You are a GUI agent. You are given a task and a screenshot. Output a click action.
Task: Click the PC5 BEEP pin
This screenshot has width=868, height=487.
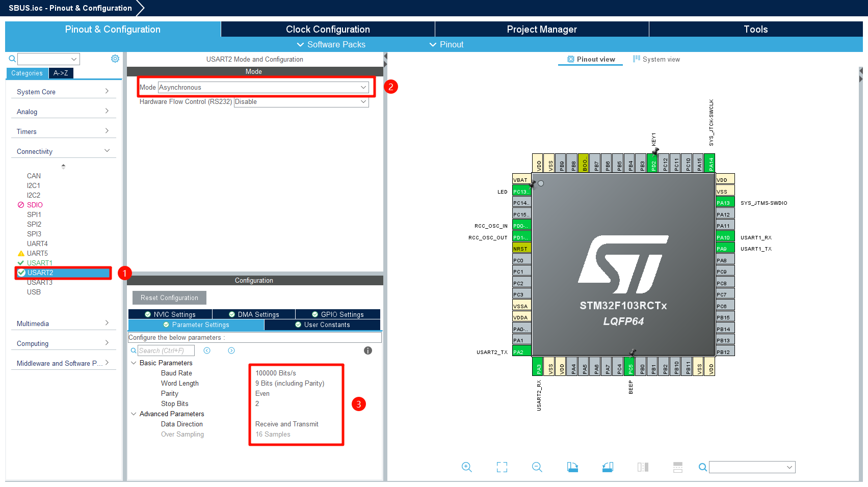tap(629, 366)
